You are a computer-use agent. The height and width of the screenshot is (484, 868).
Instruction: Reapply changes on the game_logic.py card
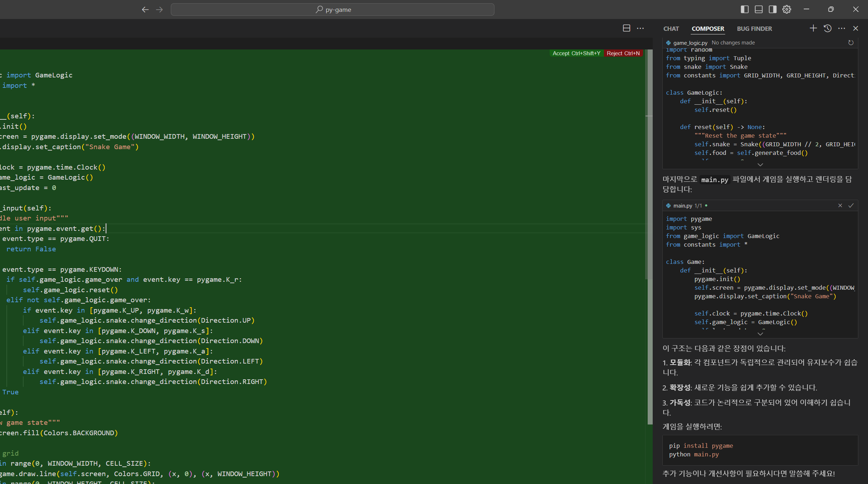click(851, 43)
